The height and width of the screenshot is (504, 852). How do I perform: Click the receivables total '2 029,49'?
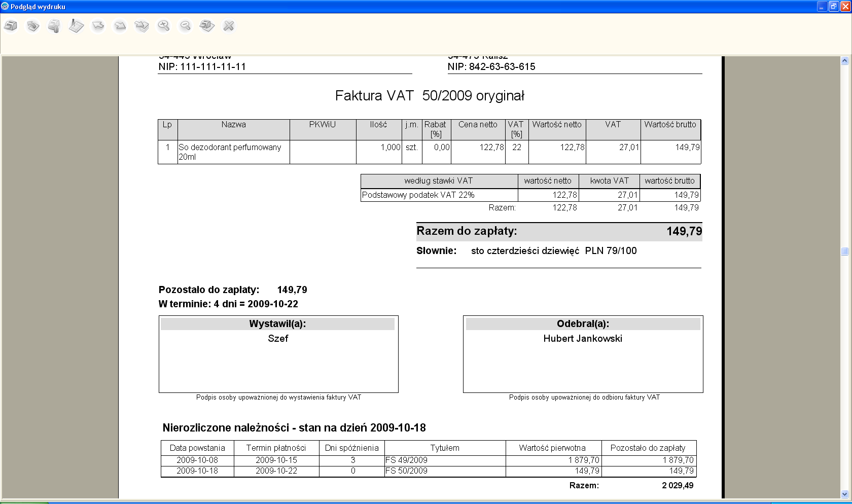(x=678, y=486)
